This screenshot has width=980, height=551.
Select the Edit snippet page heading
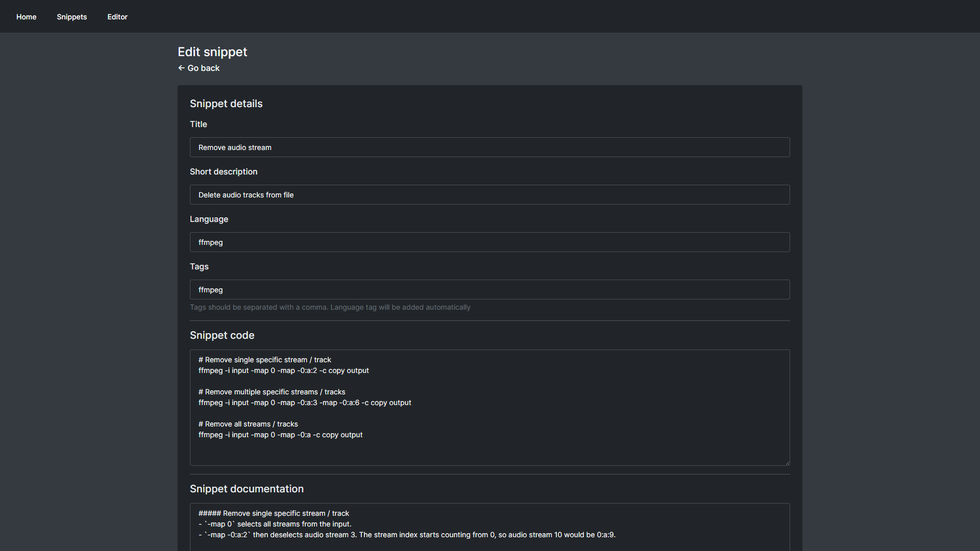tap(212, 52)
